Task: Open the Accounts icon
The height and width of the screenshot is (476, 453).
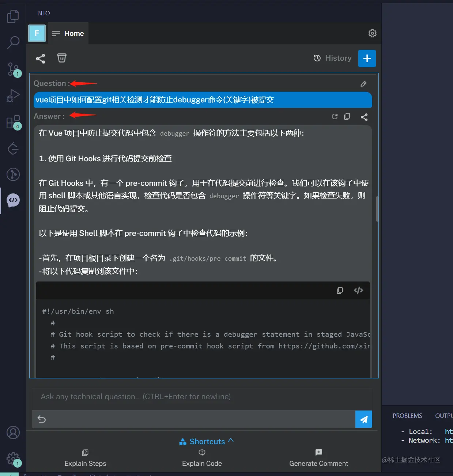Action: pos(13,432)
